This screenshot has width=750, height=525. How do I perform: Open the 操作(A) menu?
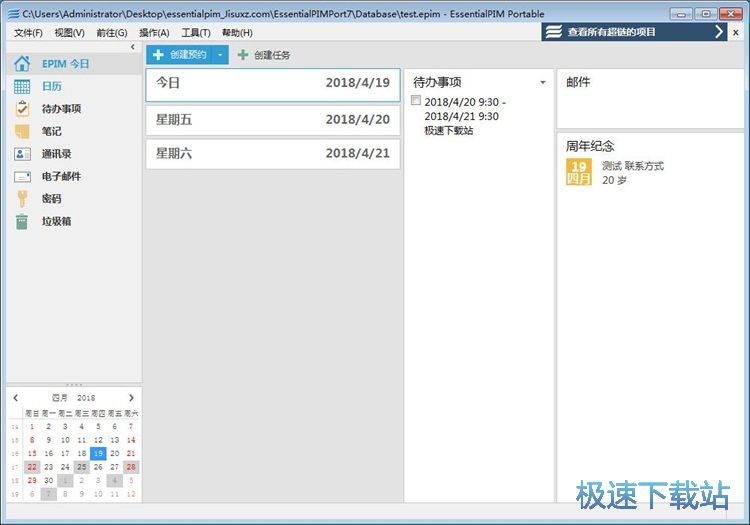click(x=154, y=33)
